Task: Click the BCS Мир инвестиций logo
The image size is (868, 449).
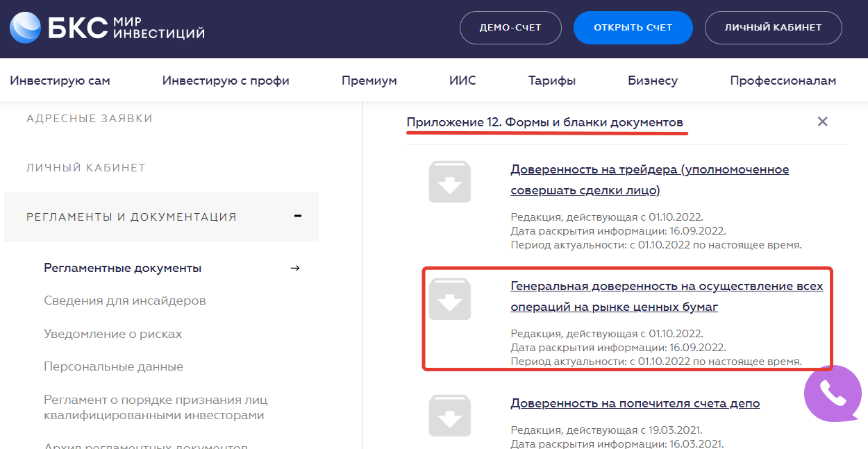Action: click(107, 28)
